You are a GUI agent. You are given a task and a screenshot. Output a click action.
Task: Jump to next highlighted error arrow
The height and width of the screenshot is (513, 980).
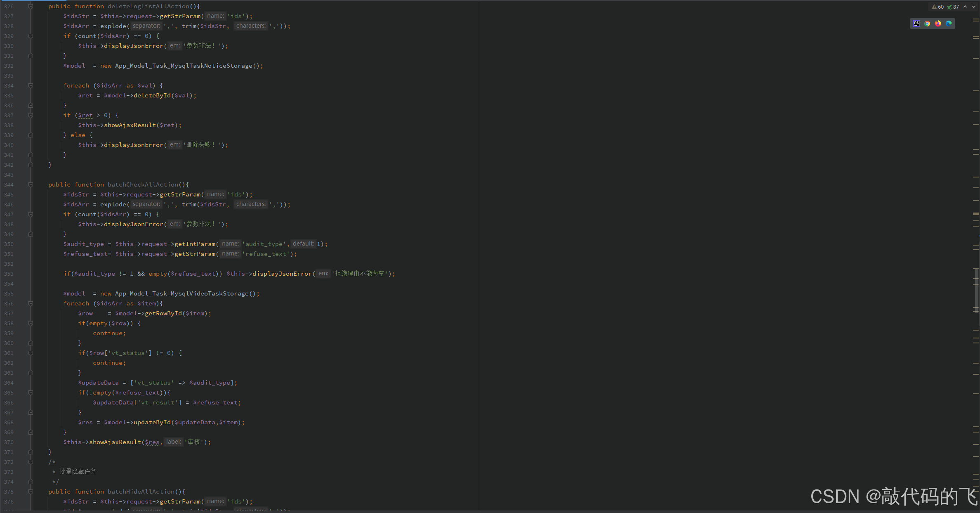point(973,7)
